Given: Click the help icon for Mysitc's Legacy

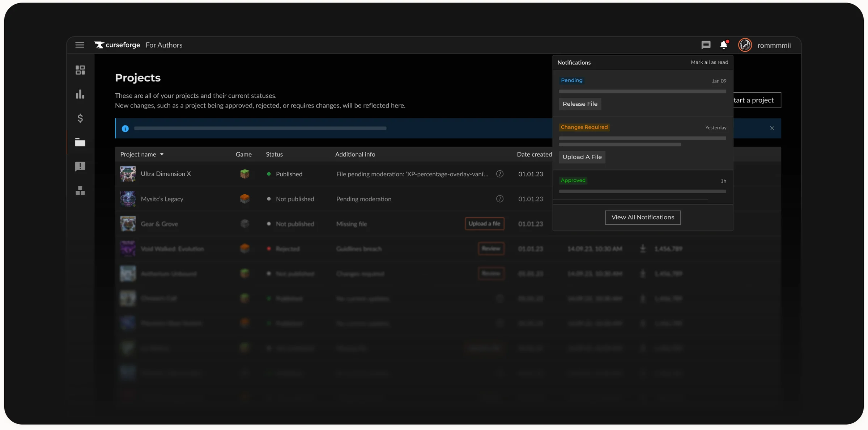Looking at the screenshot, I should coord(499,199).
